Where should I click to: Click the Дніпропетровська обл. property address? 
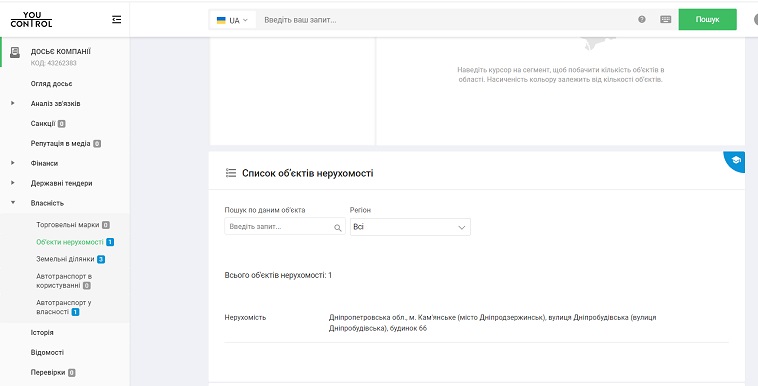(x=492, y=323)
